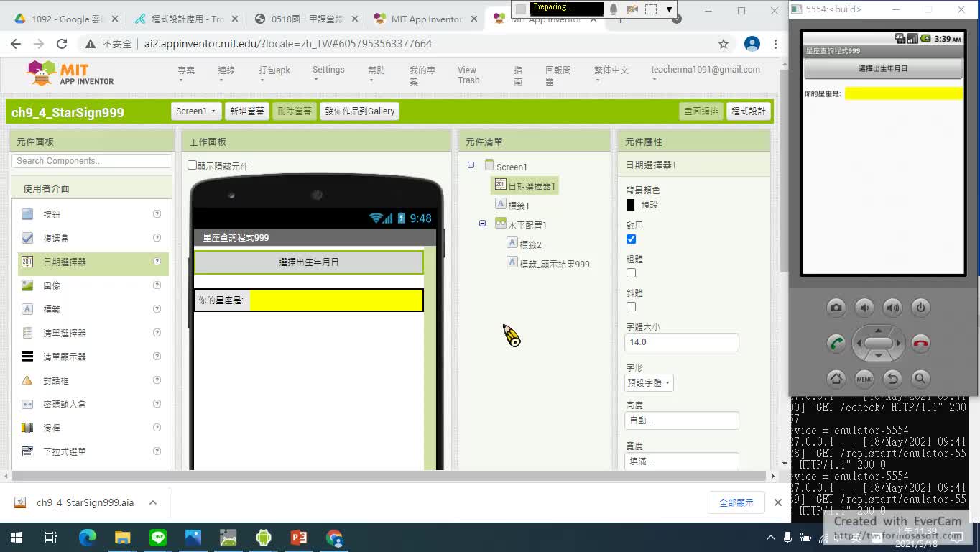Toggle the 顯示隱藏元件 checkbox
980x552 pixels.
[192, 165]
